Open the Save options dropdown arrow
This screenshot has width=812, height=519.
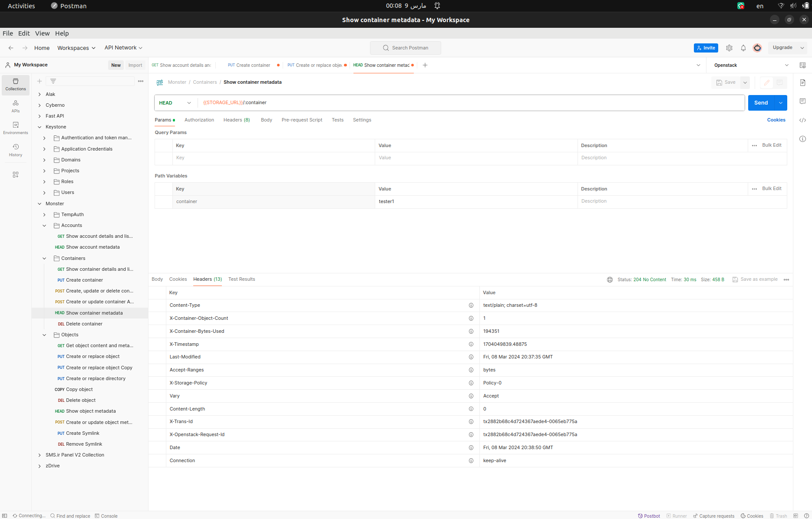coord(745,82)
